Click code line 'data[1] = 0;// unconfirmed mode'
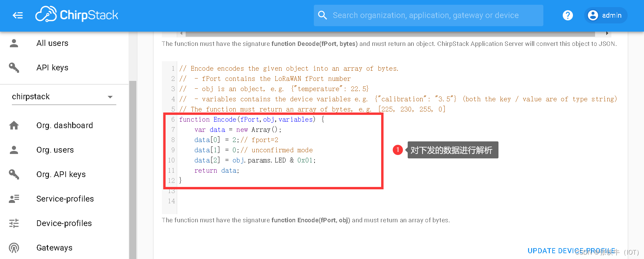 pyautogui.click(x=254, y=150)
